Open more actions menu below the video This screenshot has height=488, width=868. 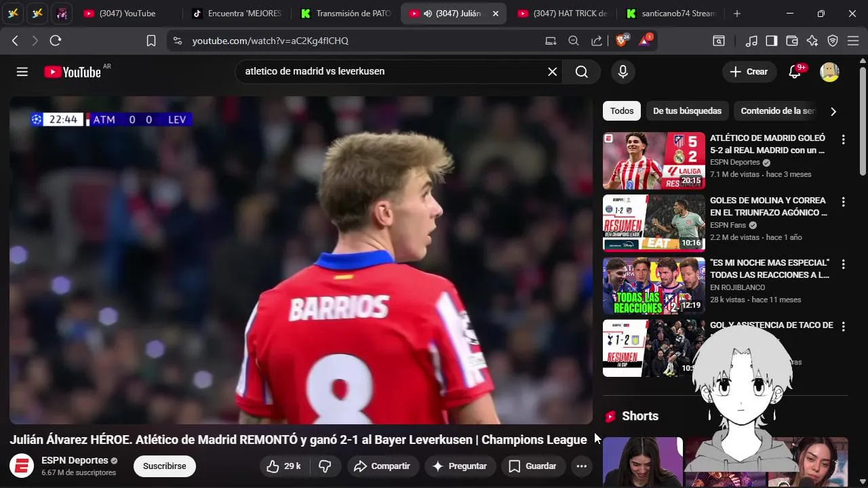581,466
